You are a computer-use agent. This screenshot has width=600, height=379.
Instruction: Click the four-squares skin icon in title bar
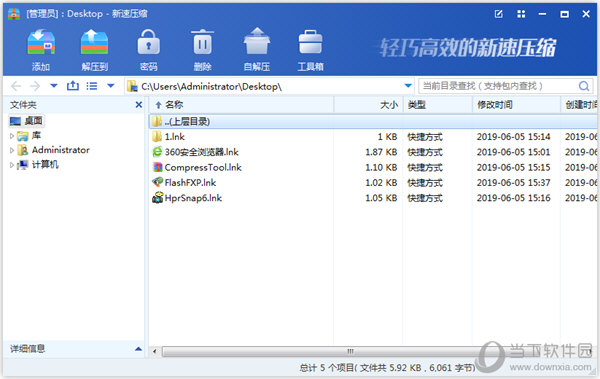click(521, 14)
